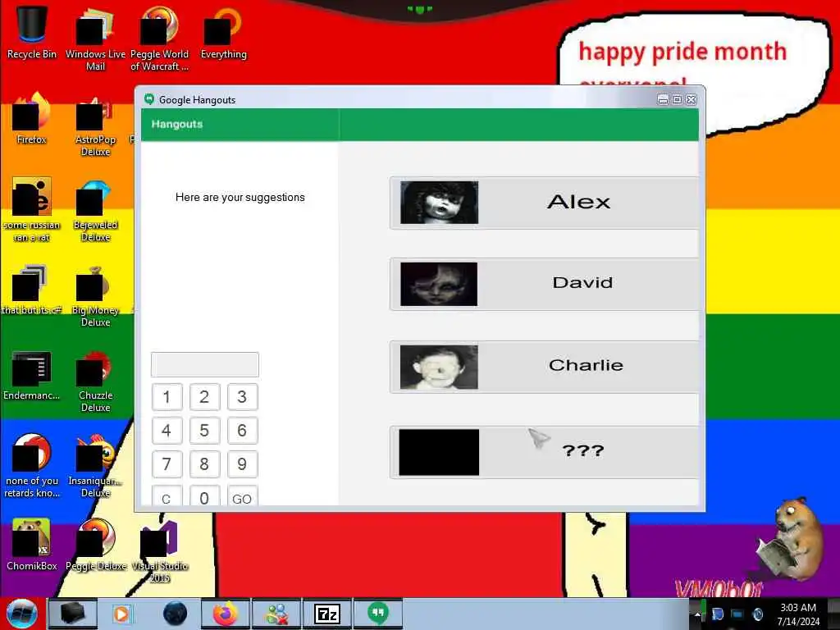Maximize the Google Hangouts window
The image size is (840, 630).
tap(677, 99)
